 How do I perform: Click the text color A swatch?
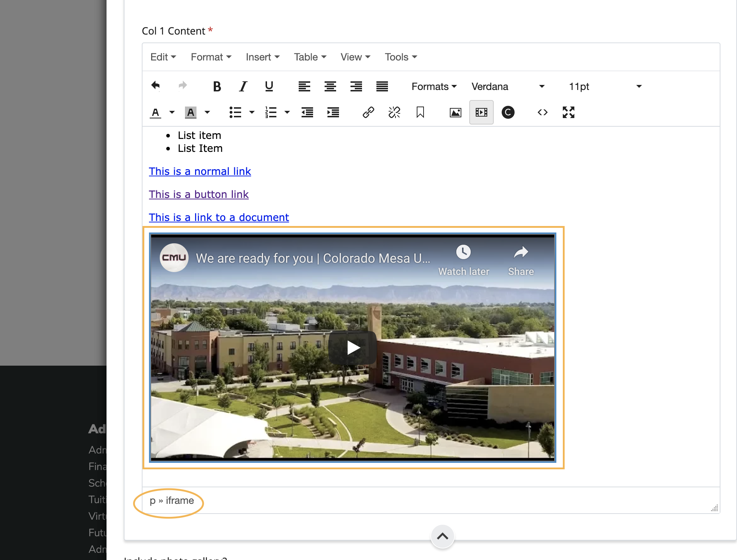[x=155, y=113]
